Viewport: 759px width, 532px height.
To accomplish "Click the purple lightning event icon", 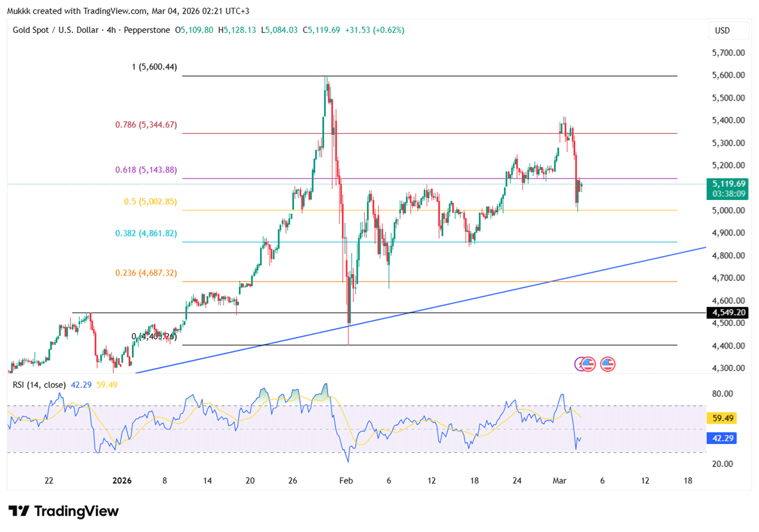I will pos(579,364).
